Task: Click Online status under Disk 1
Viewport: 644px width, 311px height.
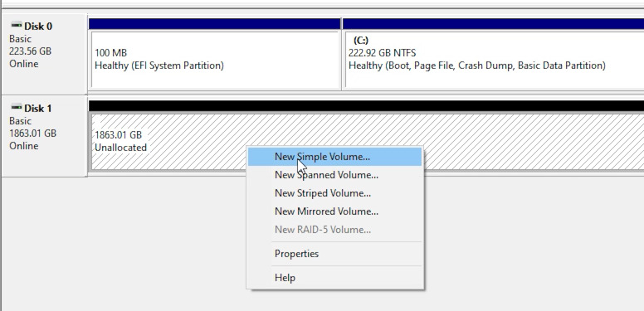Action: (x=24, y=146)
